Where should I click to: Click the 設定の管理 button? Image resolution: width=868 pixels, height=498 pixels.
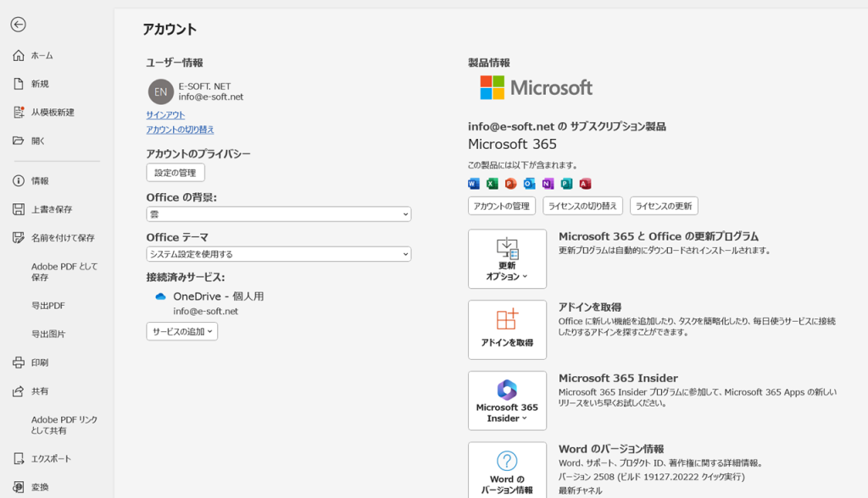point(175,173)
